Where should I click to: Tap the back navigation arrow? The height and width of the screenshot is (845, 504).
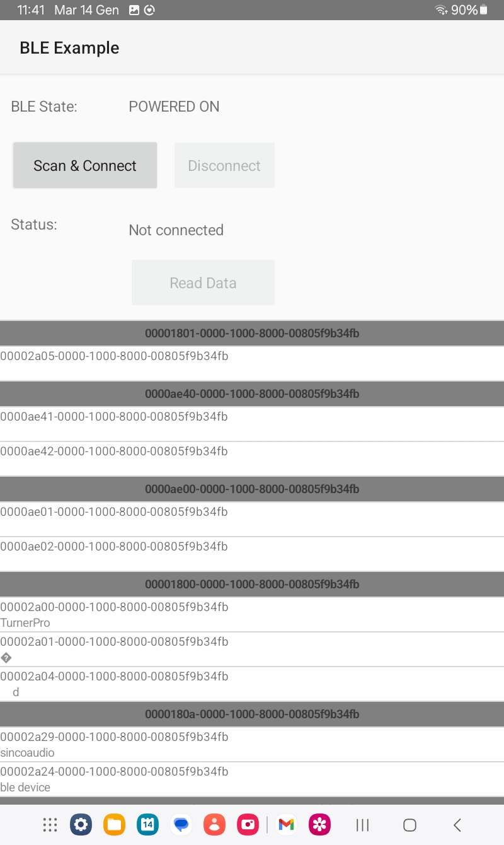[457, 824]
